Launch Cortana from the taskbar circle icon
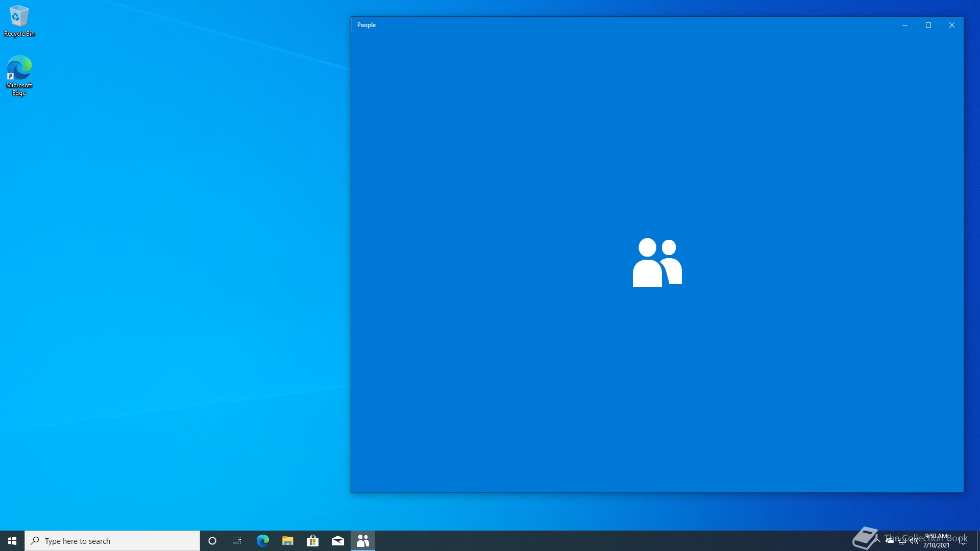 point(212,541)
